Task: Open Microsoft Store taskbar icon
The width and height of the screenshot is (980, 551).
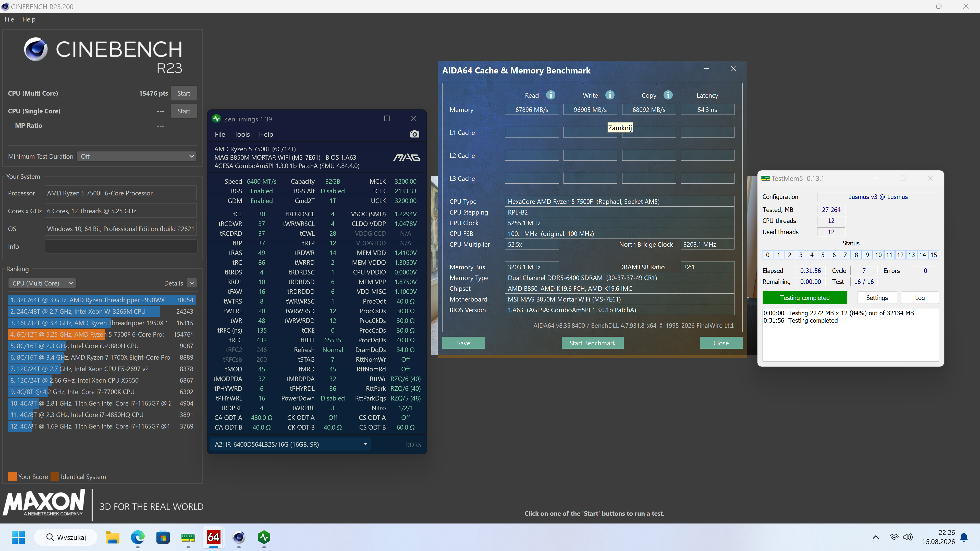Action: (x=163, y=537)
